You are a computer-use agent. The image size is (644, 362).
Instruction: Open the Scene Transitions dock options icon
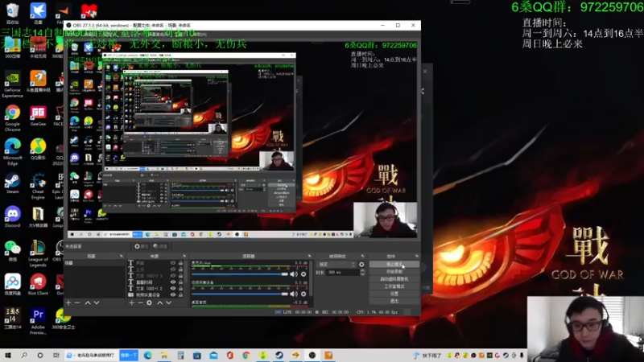click(x=362, y=256)
